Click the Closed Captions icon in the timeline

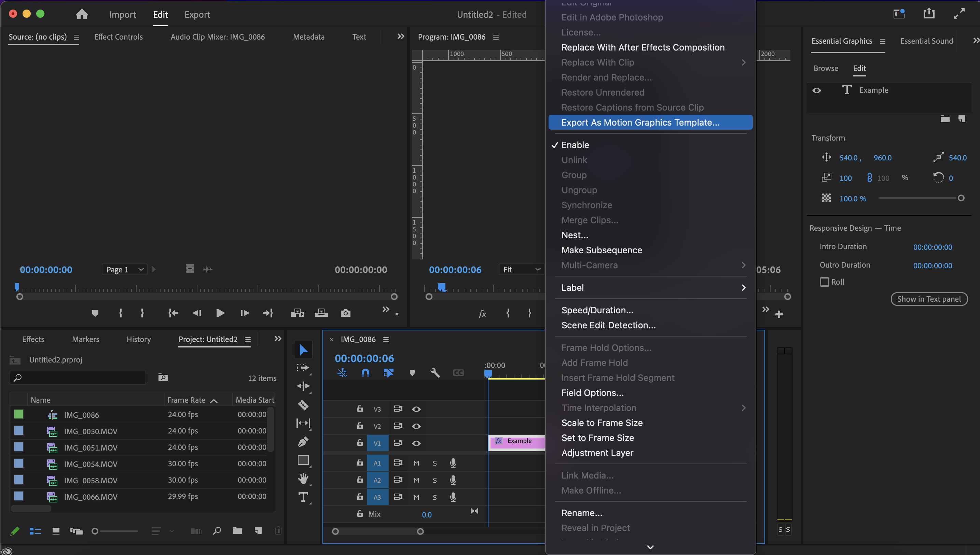tap(458, 373)
